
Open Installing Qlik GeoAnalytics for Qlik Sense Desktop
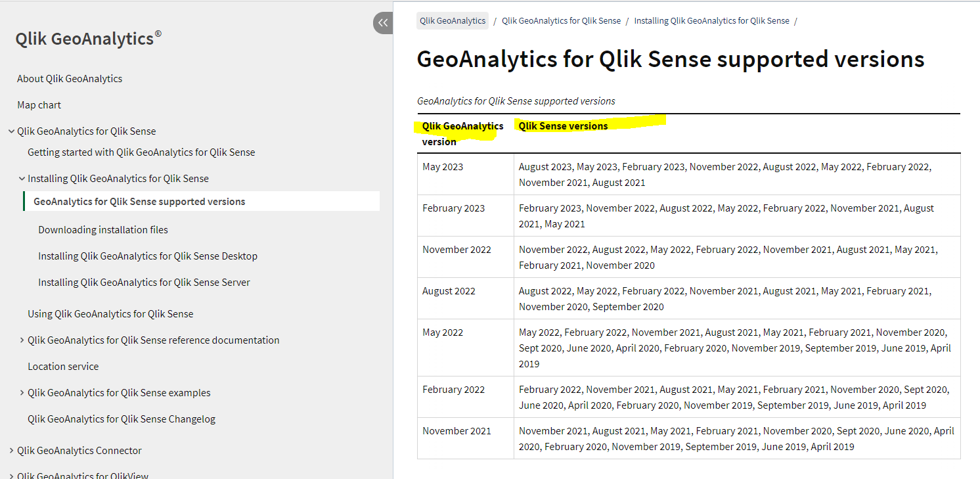[x=147, y=256]
